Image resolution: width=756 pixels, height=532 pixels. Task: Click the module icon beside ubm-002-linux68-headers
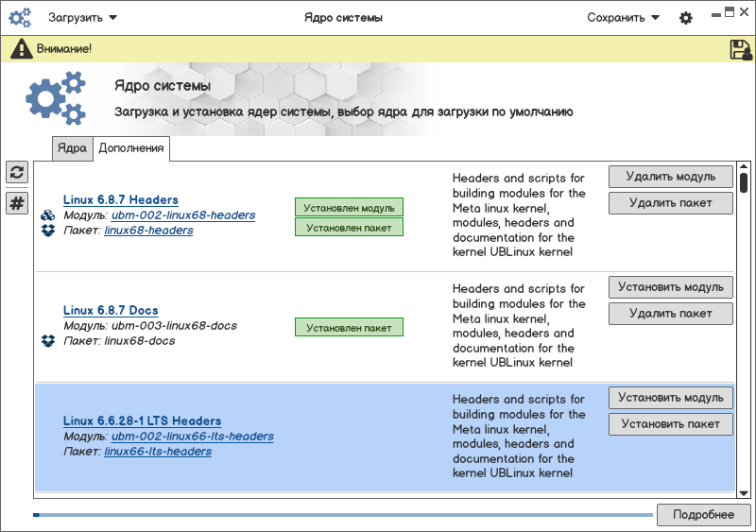tap(48, 215)
